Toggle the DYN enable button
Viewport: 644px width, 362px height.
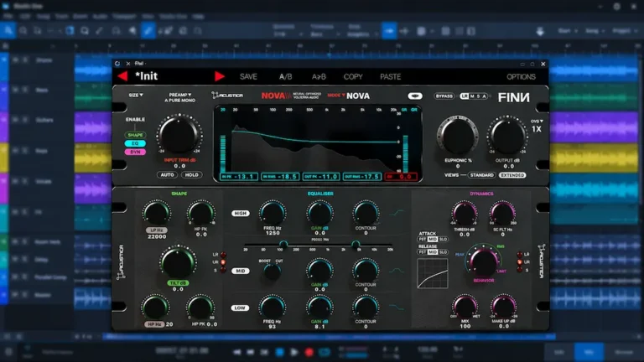tap(135, 152)
